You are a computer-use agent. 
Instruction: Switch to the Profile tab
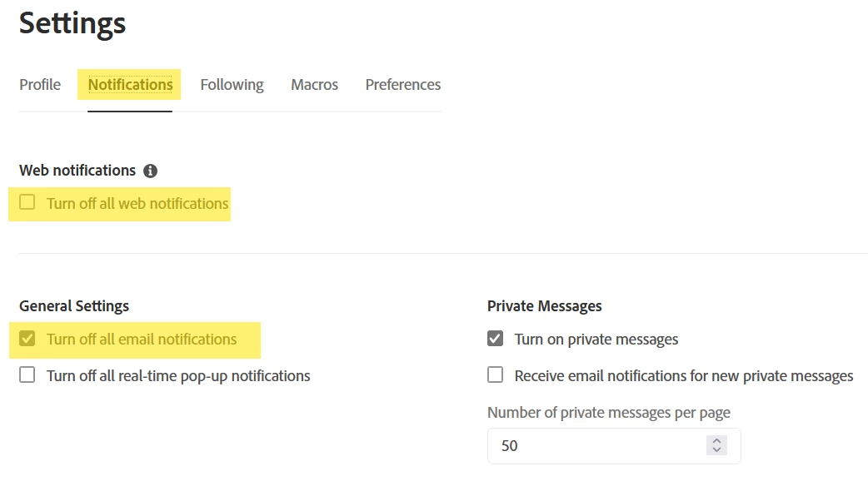click(40, 85)
